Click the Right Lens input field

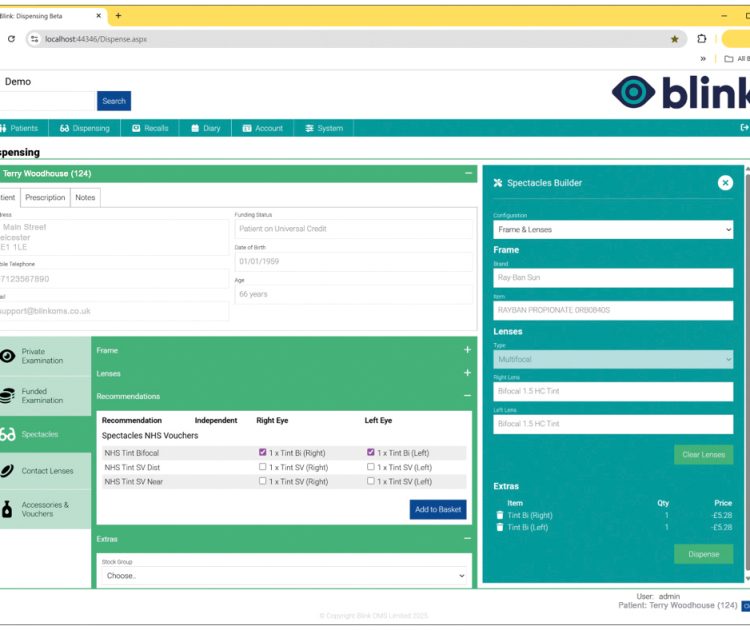click(613, 392)
